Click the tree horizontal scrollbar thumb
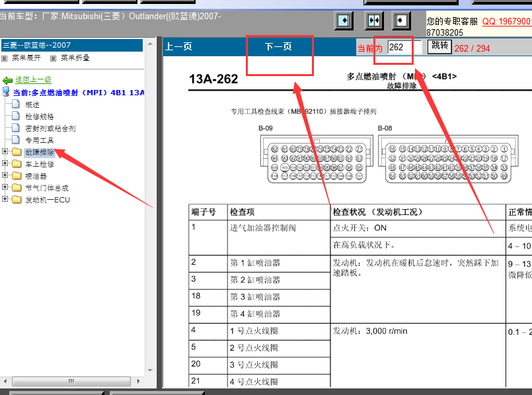 tap(71, 381)
